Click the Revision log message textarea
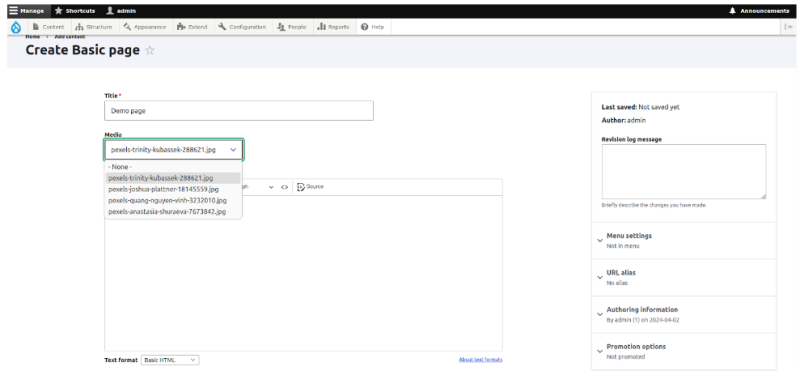Image resolution: width=800 pixels, height=375 pixels. coord(684,171)
